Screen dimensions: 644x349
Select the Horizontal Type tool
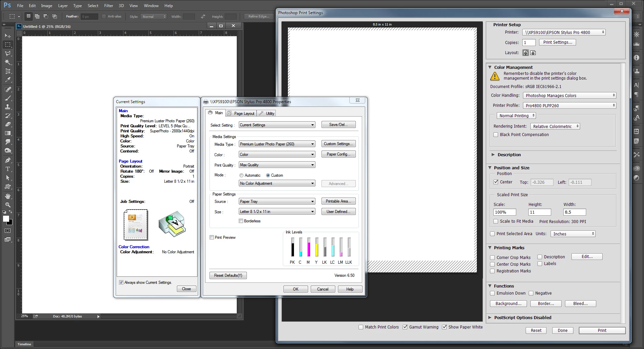click(x=8, y=169)
